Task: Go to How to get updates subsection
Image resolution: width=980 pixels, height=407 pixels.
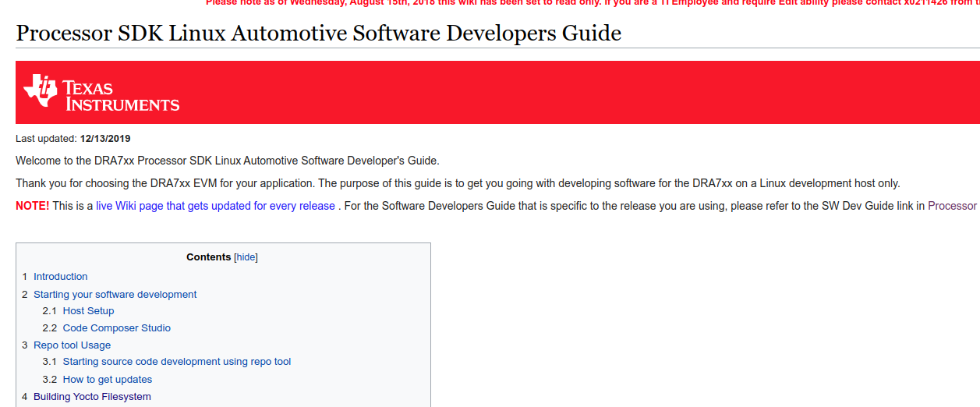Action: coord(108,380)
